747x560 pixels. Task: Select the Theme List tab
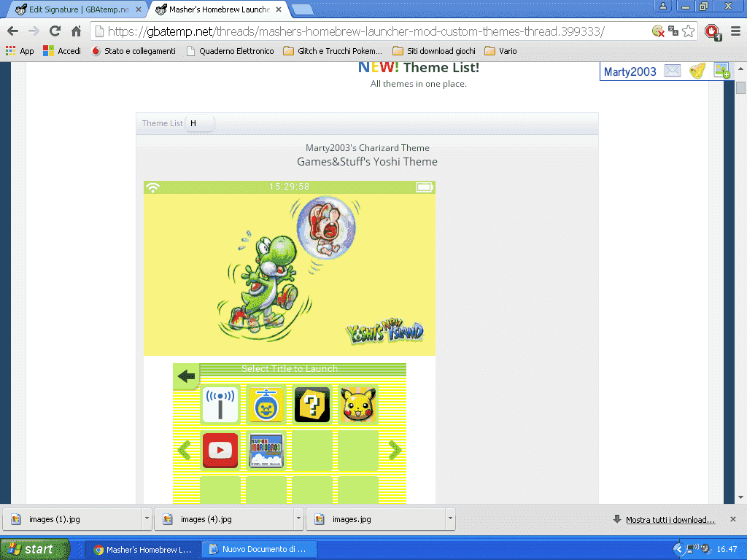(162, 123)
